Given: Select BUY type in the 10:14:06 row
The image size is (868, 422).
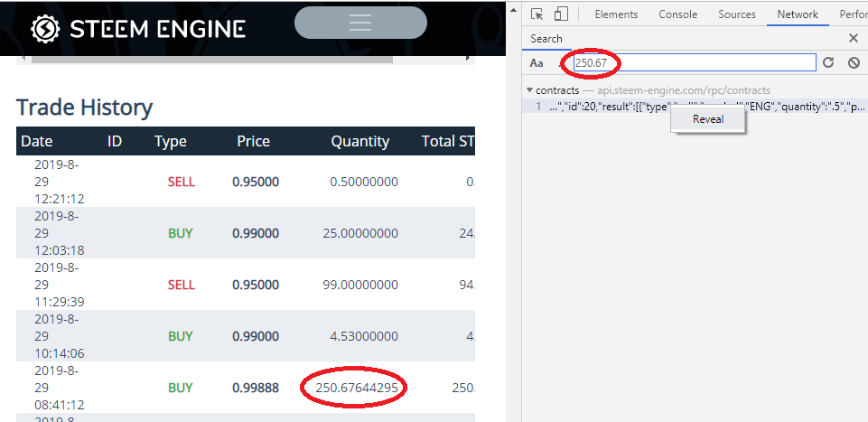Looking at the screenshot, I should (x=181, y=336).
